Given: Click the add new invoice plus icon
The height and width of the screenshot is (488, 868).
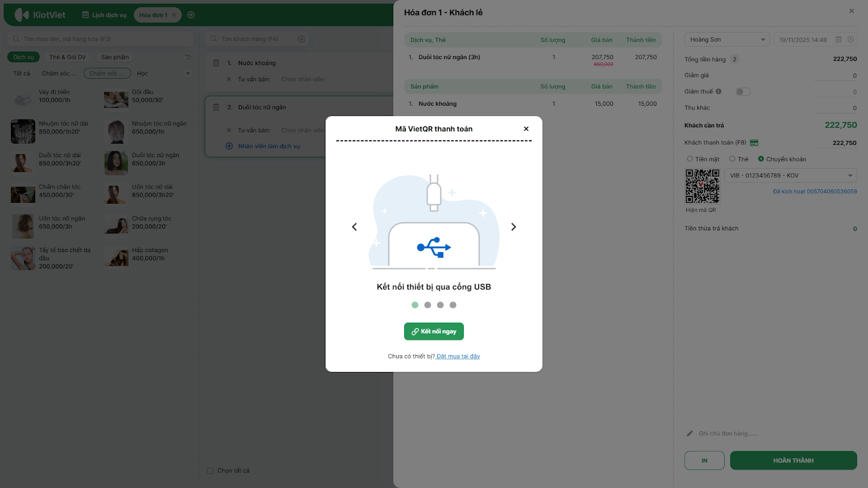Looking at the screenshot, I should [191, 15].
